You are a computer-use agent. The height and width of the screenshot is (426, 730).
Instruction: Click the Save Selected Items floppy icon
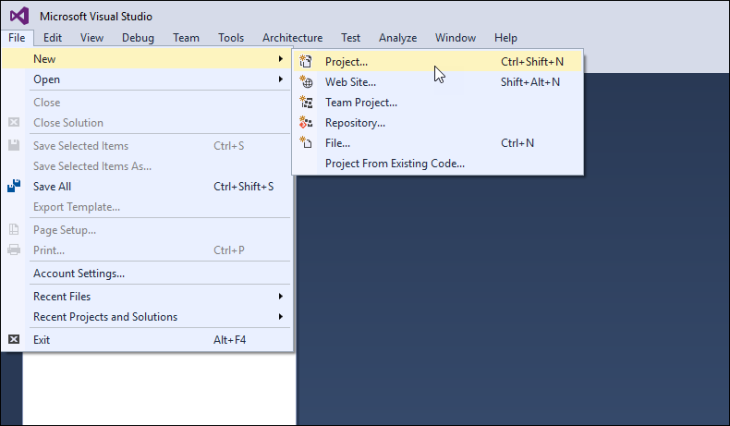(14, 145)
